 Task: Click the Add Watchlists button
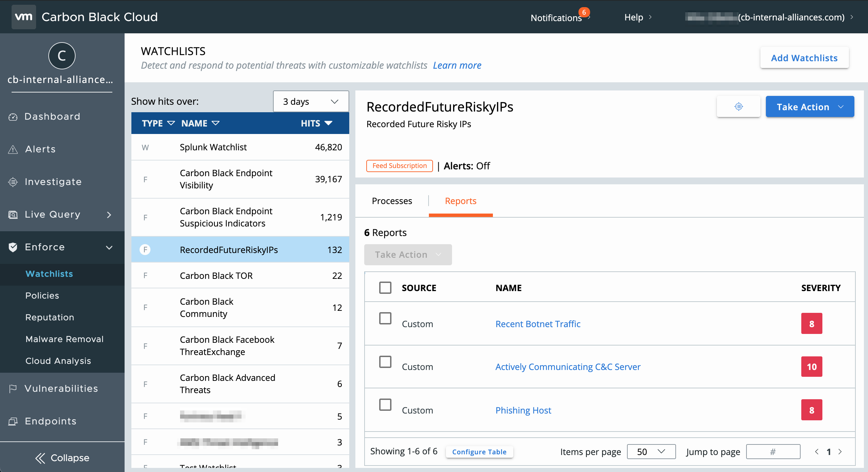(804, 58)
